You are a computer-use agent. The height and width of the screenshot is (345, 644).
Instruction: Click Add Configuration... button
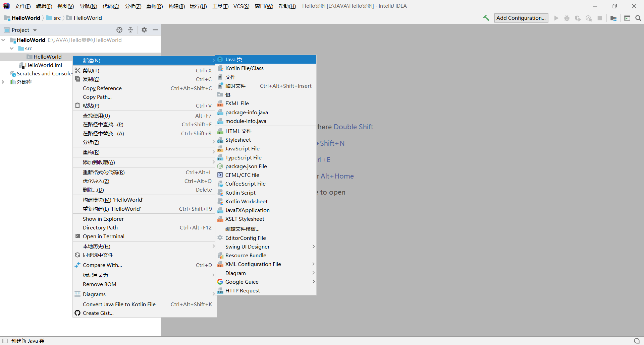click(x=521, y=18)
